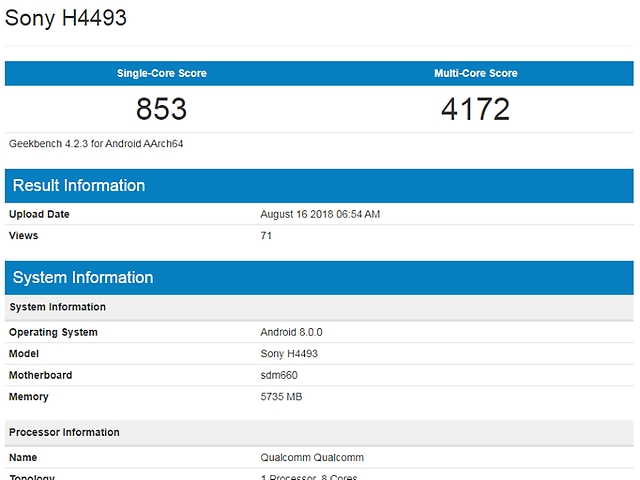Click the Geekbench 4.2.3 for Android text
Viewport: 640px width, 480px height.
point(96,143)
